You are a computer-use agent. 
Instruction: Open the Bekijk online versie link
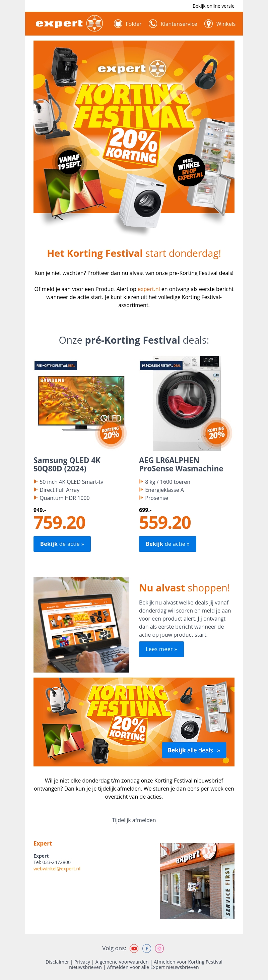[x=213, y=6]
